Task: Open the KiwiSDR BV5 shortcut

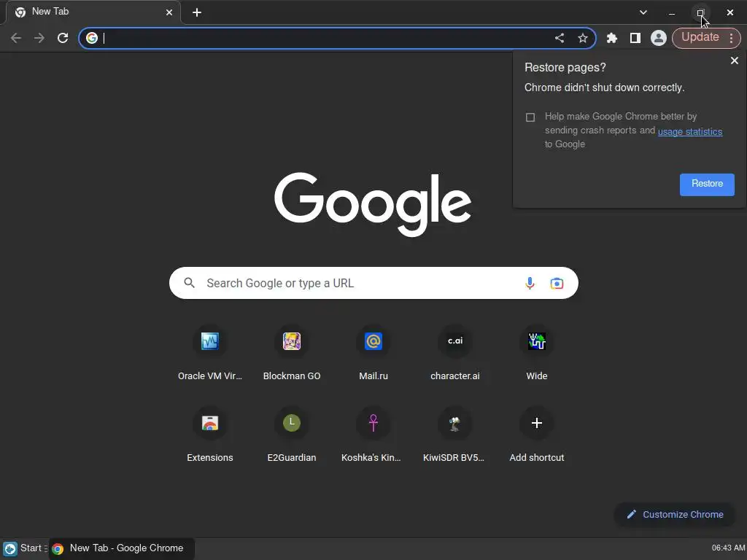Action: [455, 436]
